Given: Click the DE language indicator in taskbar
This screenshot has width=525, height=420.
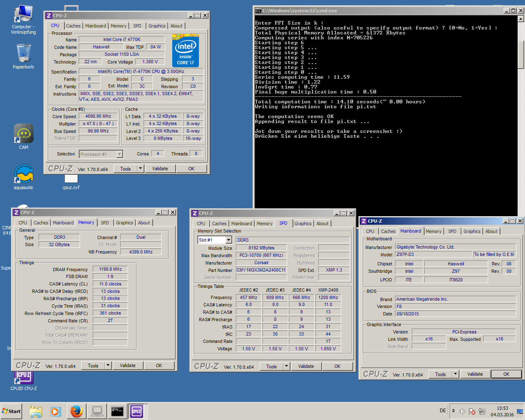Looking at the screenshot, I should click(443, 411).
